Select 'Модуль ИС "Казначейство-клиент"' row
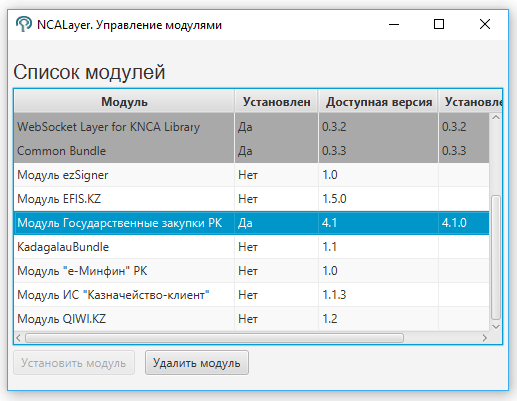The height and width of the screenshot is (401, 517). (252, 295)
